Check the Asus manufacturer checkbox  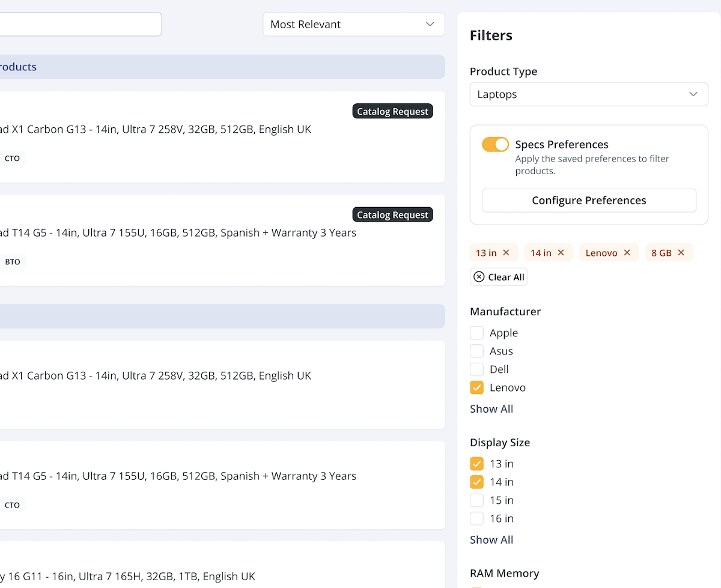(476, 351)
